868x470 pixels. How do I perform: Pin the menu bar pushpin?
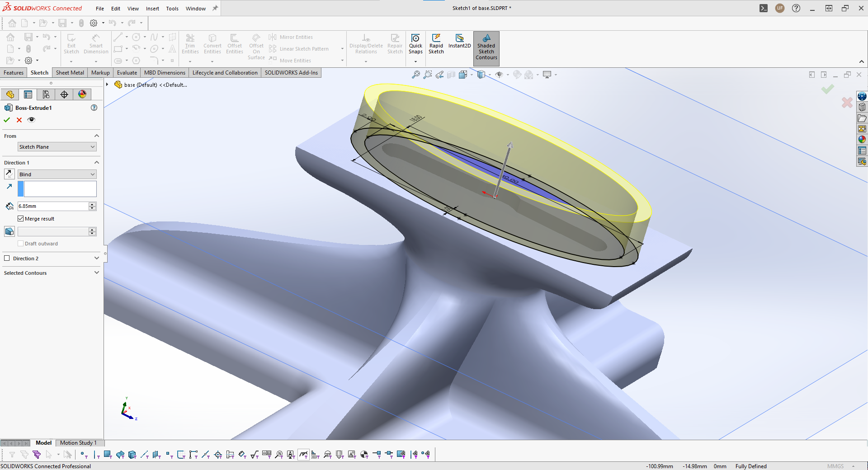tap(215, 8)
